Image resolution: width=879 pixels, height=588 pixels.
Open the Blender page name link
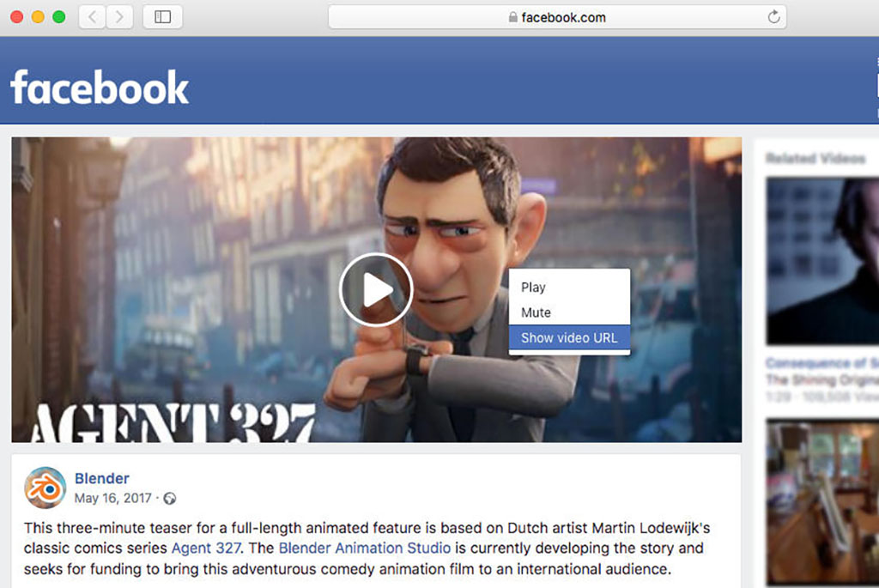(102, 478)
